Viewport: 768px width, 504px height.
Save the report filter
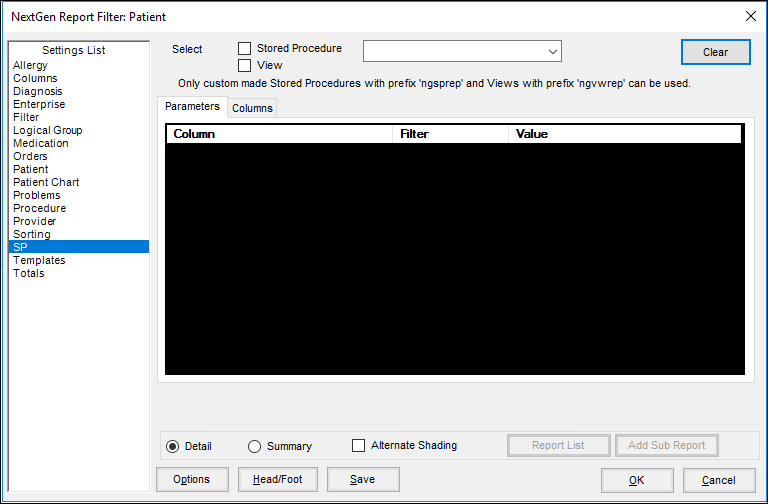click(x=363, y=479)
